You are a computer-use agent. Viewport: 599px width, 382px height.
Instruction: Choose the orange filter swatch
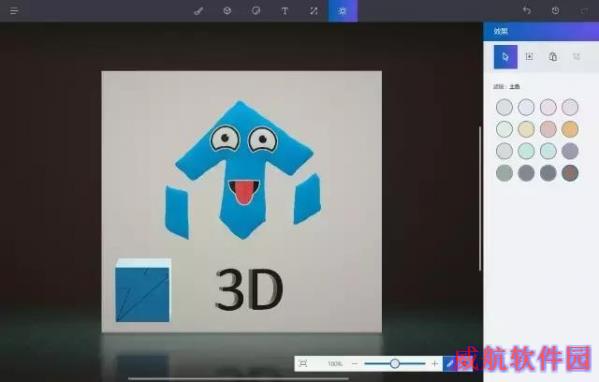[570, 129]
